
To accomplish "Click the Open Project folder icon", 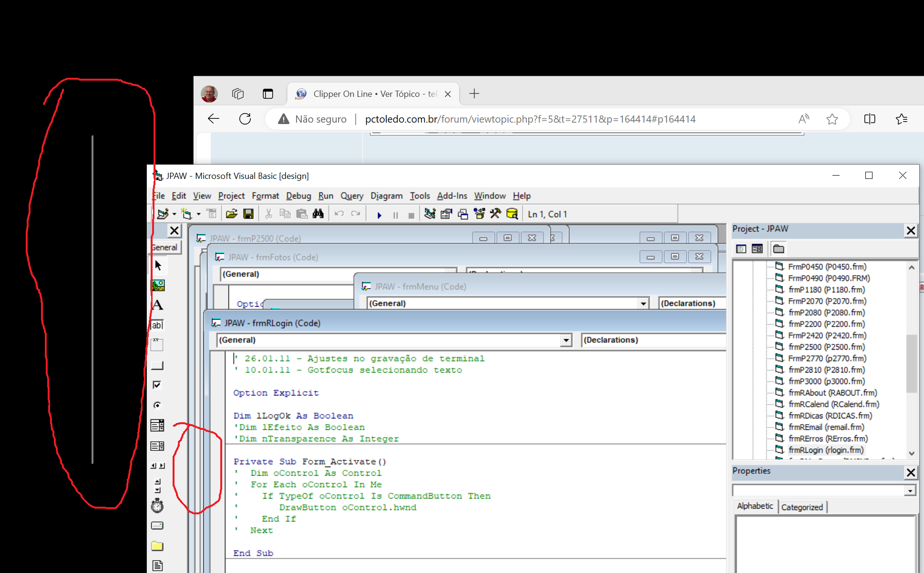I will (232, 214).
